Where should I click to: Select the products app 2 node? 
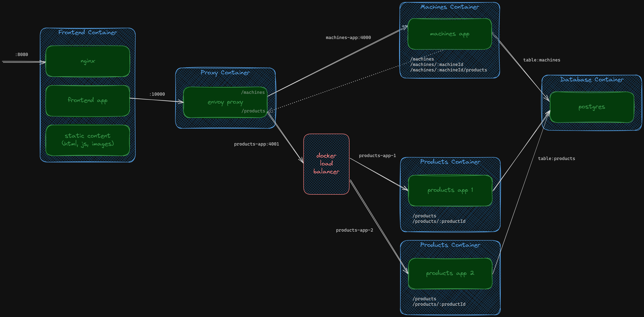tap(450, 273)
